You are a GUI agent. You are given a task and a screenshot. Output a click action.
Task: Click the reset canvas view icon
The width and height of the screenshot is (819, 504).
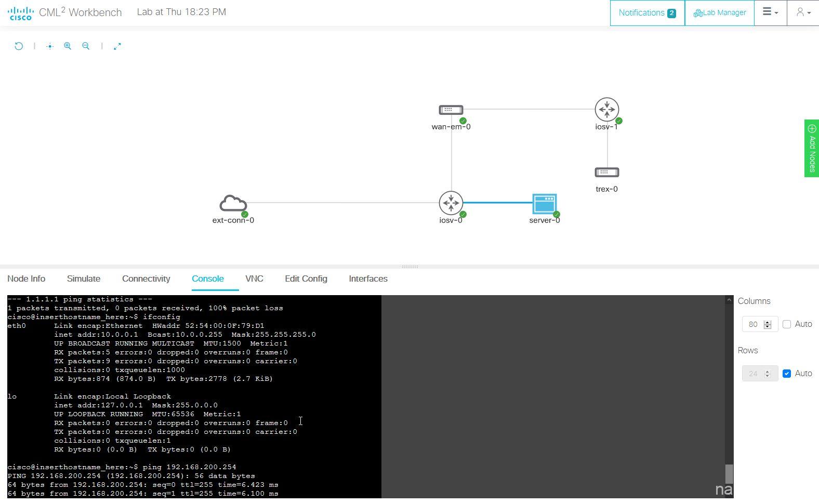click(19, 46)
